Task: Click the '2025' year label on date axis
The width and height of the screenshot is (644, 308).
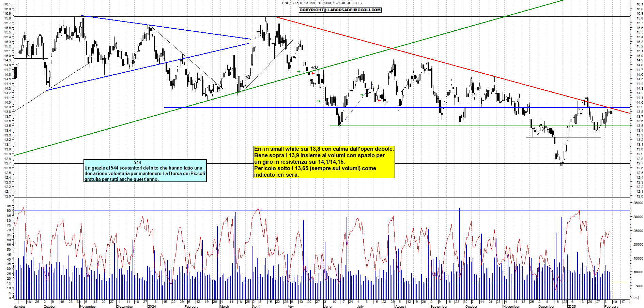Action: point(571,306)
